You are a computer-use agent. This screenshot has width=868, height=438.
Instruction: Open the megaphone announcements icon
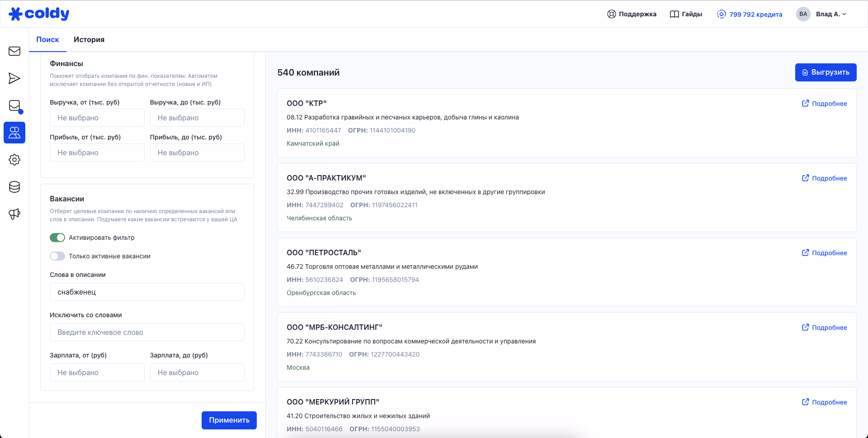point(14,214)
